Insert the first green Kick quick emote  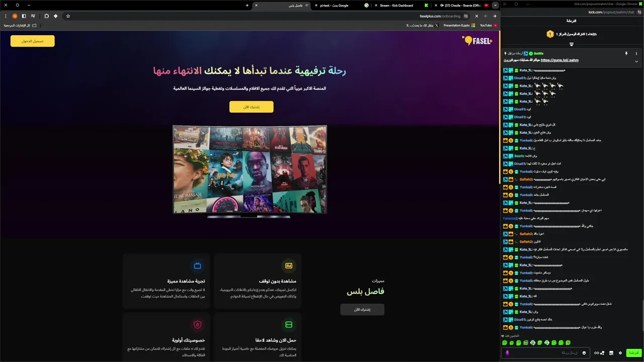click(x=505, y=342)
